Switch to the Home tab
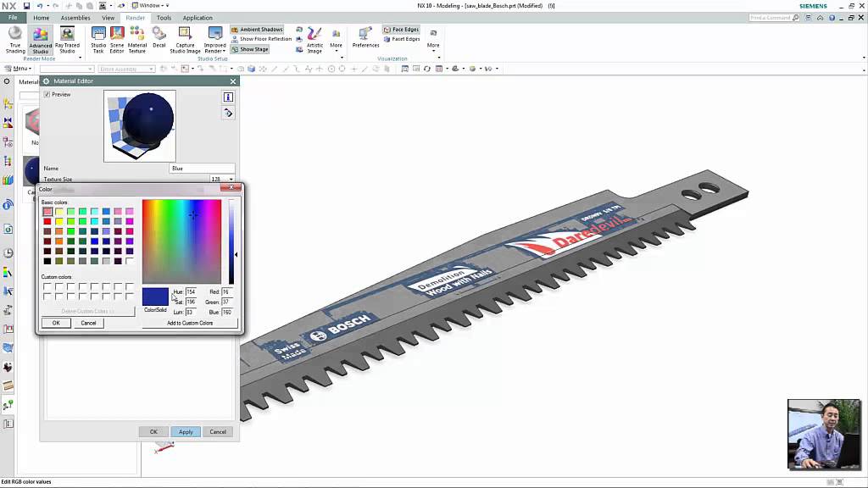This screenshot has width=868, height=488. [x=41, y=18]
